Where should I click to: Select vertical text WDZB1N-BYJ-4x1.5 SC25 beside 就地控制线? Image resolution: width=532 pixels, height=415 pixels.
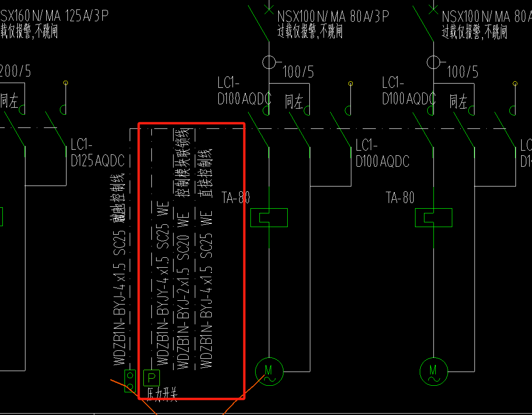click(x=119, y=298)
